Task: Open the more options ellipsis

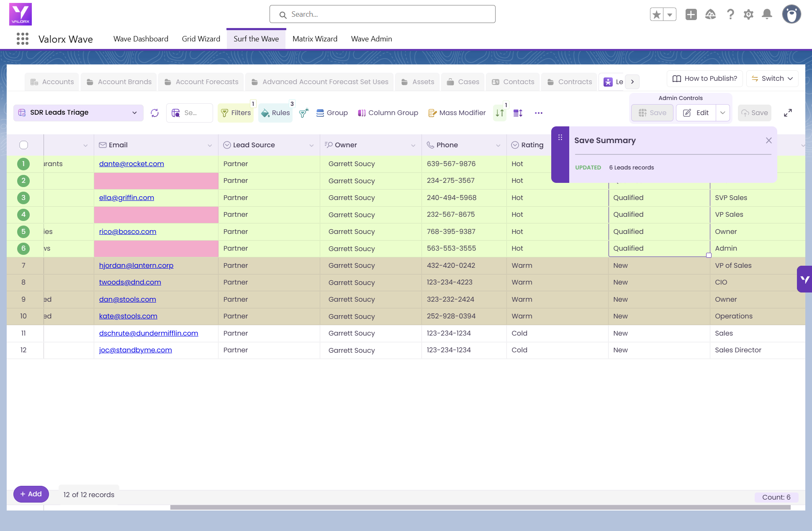Action: [x=539, y=113]
